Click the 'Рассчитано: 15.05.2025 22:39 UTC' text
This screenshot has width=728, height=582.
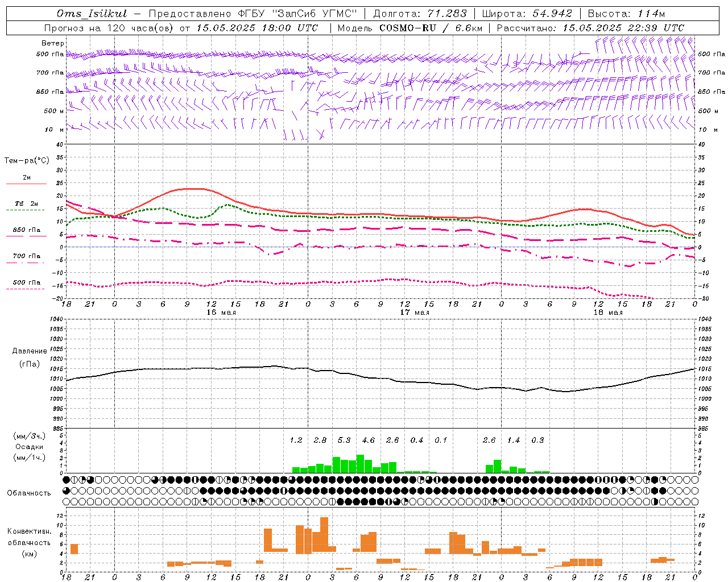(590, 28)
